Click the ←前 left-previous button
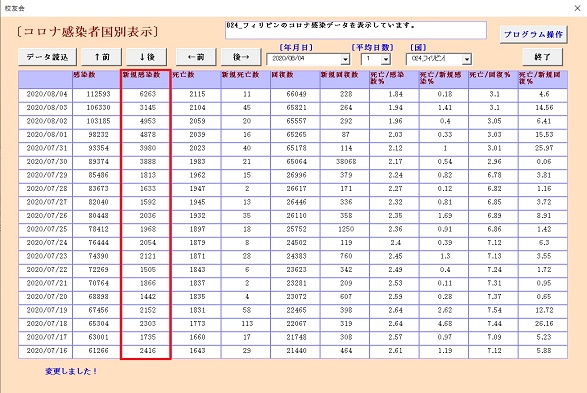The height and width of the screenshot is (393, 587). pyautogui.click(x=196, y=57)
